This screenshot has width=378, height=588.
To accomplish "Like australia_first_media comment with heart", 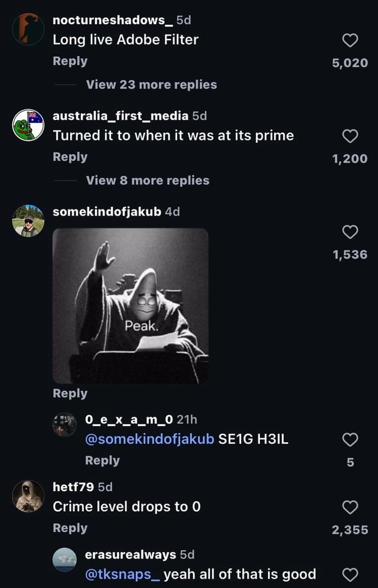I will (350, 136).
